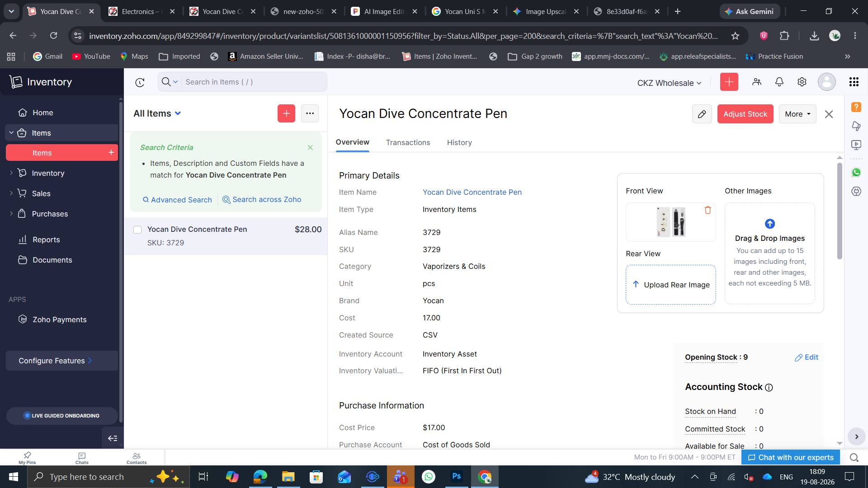Expand the More actions dropdown
The image size is (868, 488).
[797, 114]
